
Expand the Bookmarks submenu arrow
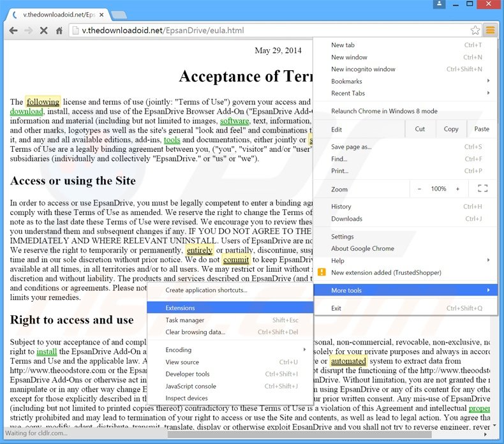(x=488, y=80)
